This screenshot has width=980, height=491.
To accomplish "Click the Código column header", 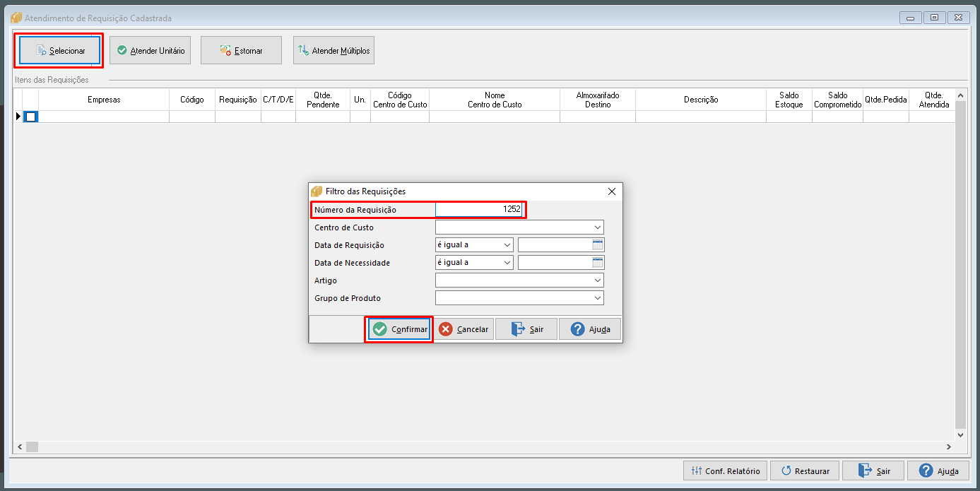I will click(192, 100).
